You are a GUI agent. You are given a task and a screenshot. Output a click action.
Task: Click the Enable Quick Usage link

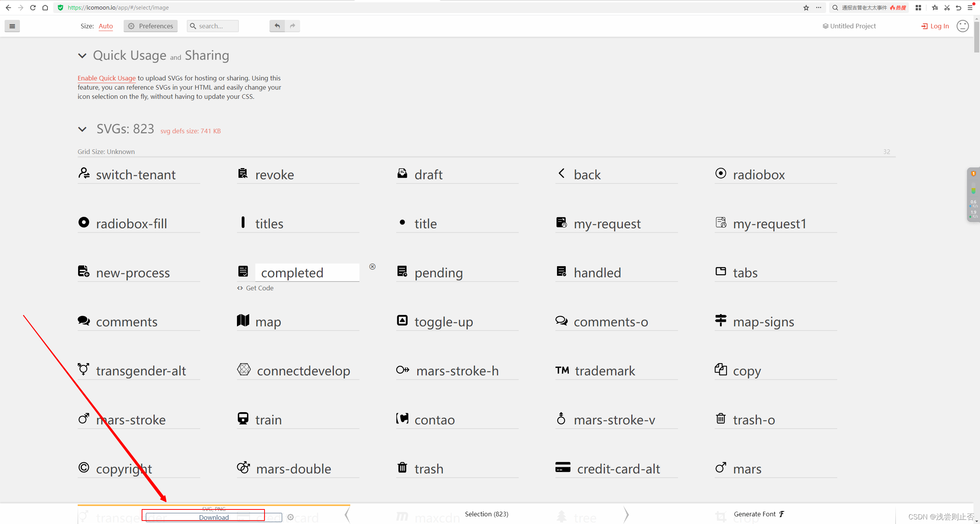click(106, 78)
